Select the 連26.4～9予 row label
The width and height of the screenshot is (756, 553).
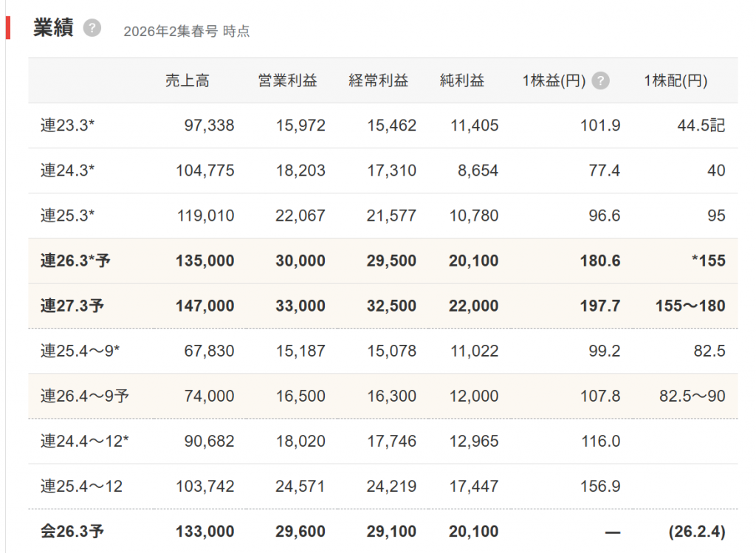point(84,396)
